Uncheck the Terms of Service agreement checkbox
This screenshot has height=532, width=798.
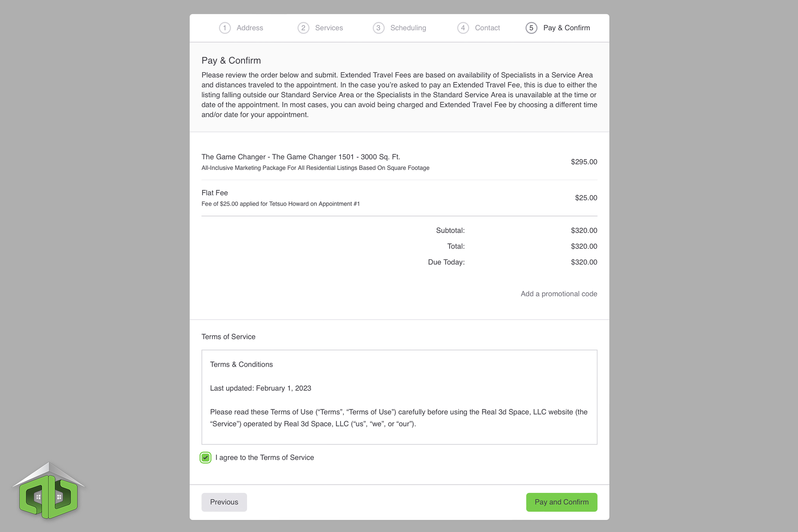point(205,458)
